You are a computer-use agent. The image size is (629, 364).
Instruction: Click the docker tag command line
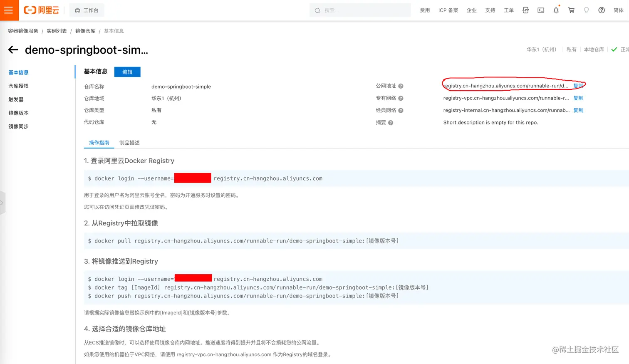coord(258,287)
